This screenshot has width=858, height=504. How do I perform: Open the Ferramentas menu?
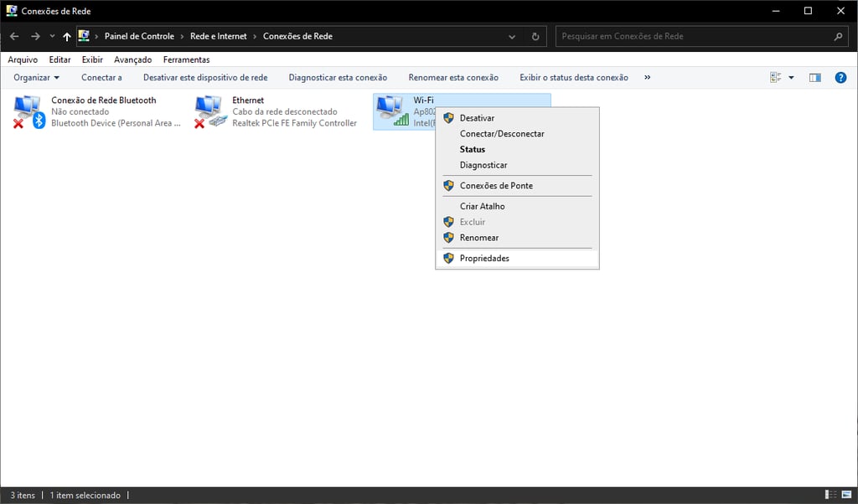(x=186, y=59)
